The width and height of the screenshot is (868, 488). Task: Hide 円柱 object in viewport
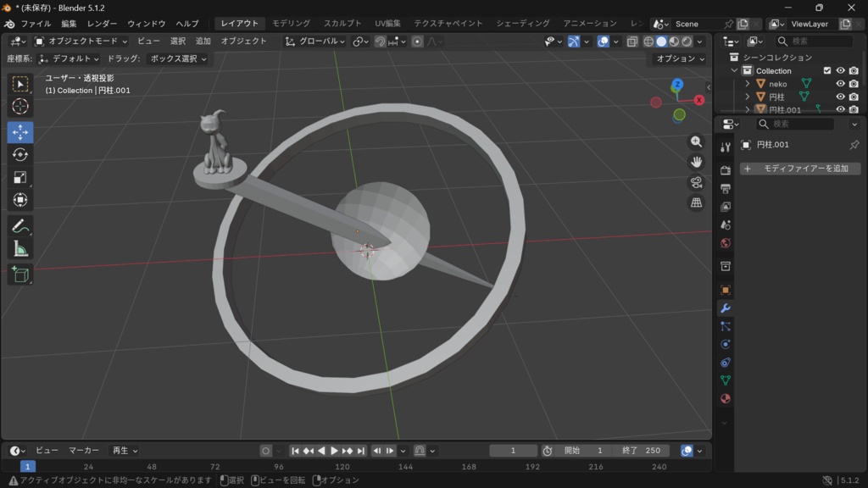(x=840, y=97)
